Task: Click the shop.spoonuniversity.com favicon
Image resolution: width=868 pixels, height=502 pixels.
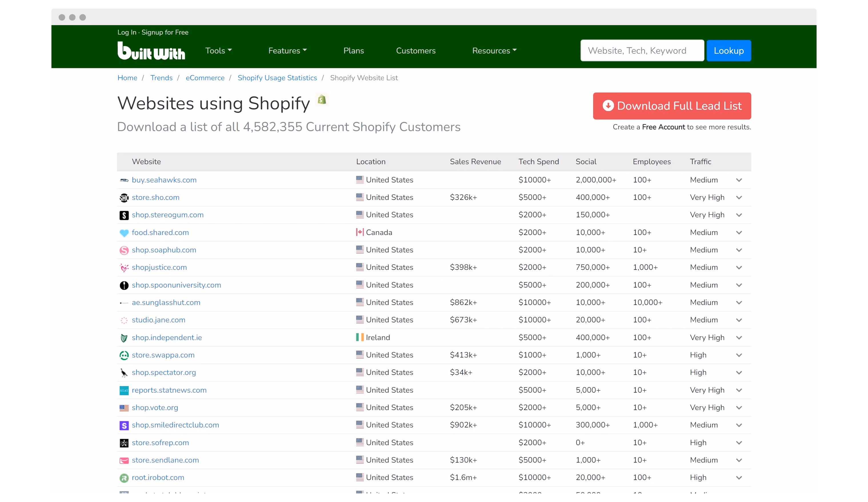Action: [x=124, y=285]
